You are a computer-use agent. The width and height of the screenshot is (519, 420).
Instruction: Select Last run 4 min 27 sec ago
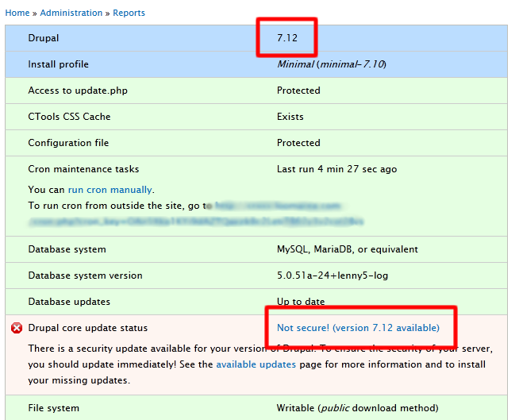(x=337, y=169)
